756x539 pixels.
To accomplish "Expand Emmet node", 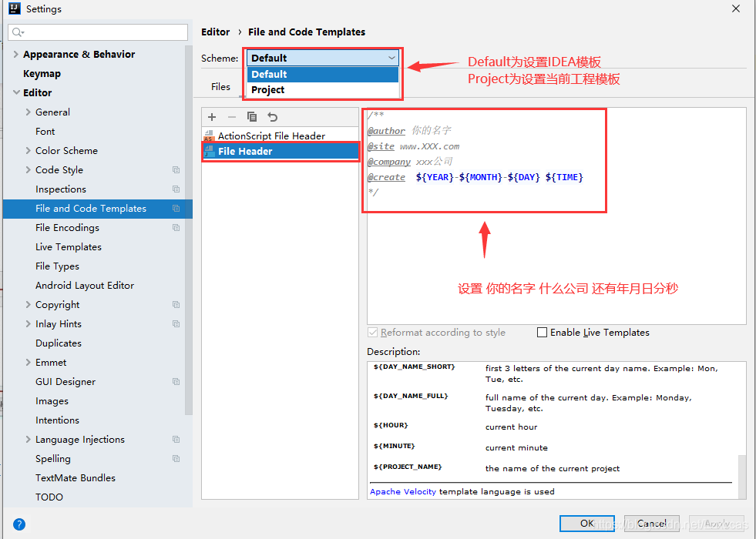I will tap(28, 362).
